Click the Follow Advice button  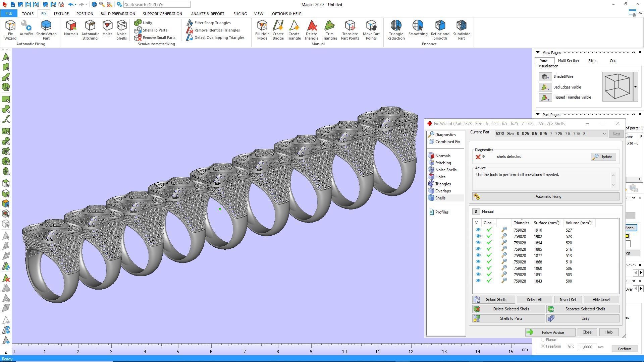pyautogui.click(x=550, y=333)
